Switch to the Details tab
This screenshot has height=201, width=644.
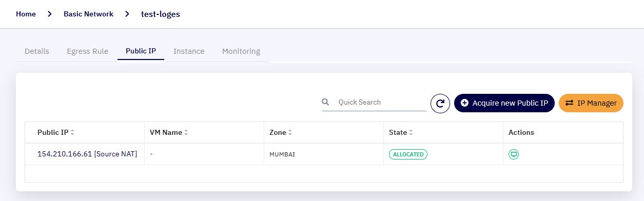37,51
